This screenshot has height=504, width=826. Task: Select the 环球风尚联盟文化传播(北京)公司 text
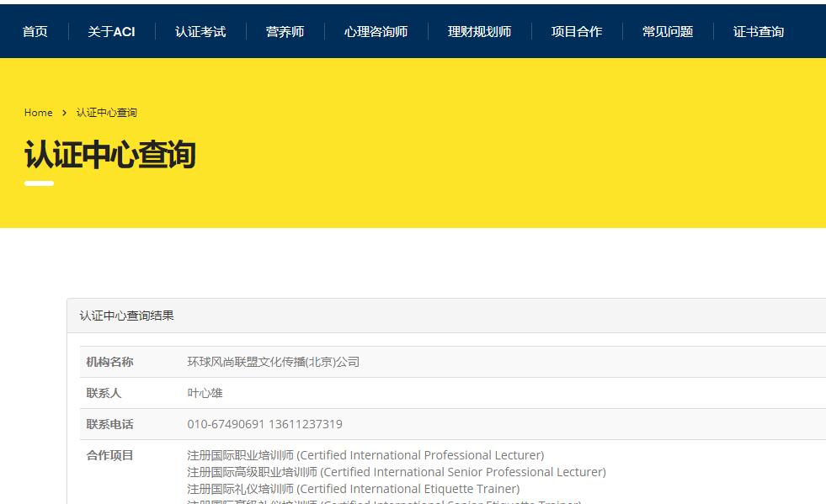point(274,362)
